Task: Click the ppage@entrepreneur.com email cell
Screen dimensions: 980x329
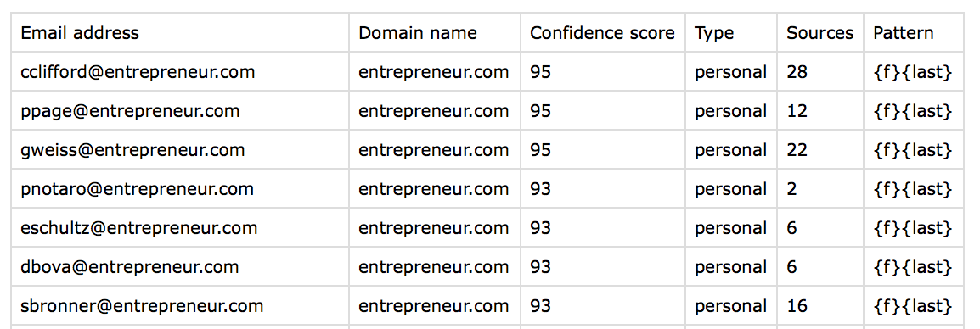Action: 180,111
